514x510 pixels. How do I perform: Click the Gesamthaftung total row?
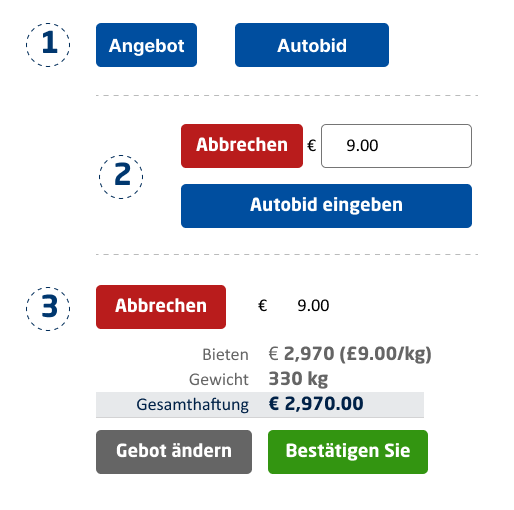[260, 405]
